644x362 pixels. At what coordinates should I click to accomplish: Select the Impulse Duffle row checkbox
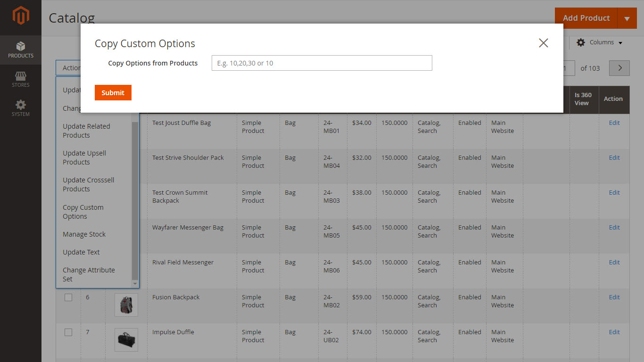(68, 332)
